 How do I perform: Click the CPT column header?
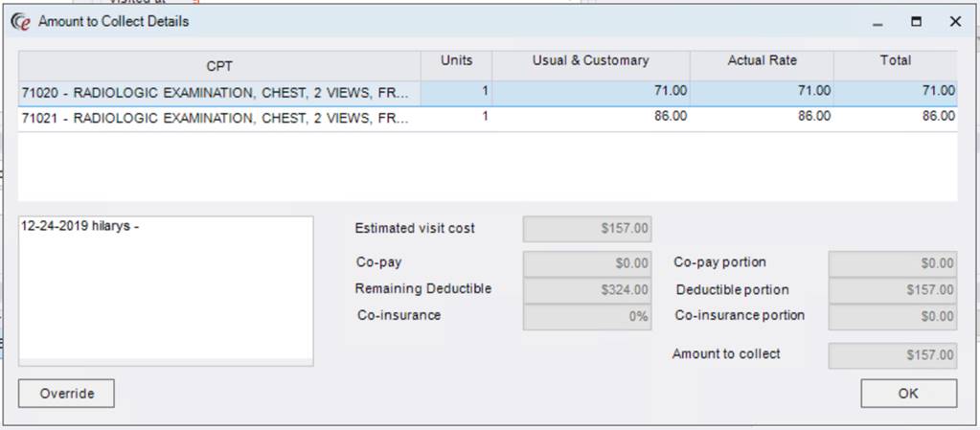[x=219, y=66]
